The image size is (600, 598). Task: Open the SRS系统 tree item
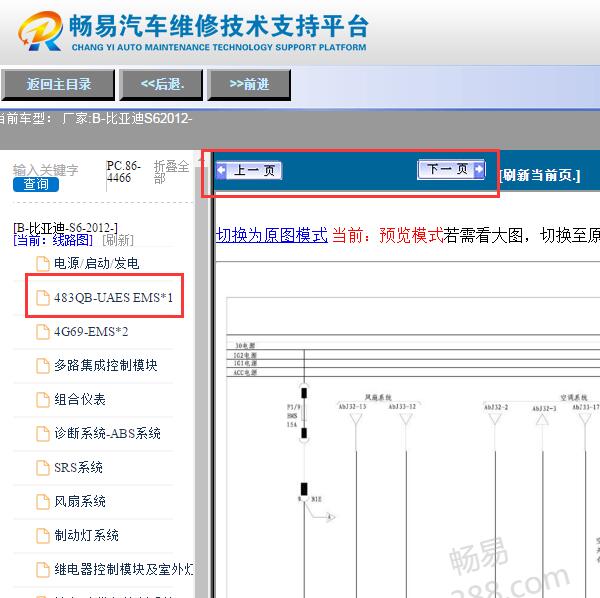(x=78, y=468)
